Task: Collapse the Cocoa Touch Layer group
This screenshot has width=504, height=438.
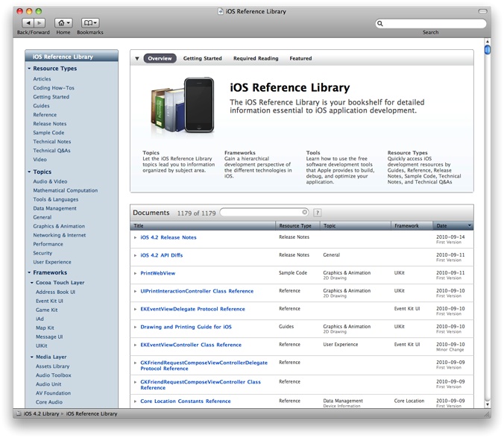Action: (32, 283)
